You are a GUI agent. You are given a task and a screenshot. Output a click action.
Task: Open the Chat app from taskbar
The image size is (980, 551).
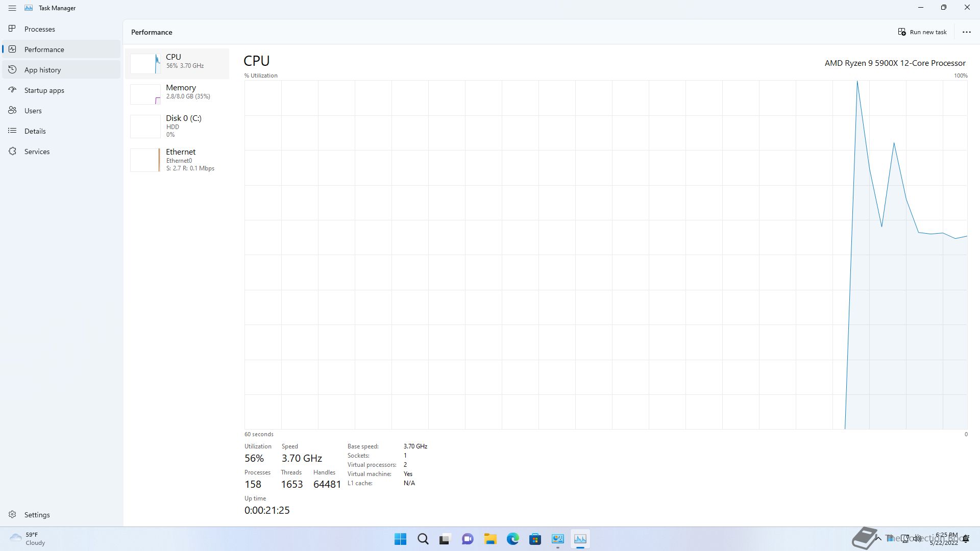pyautogui.click(x=468, y=539)
